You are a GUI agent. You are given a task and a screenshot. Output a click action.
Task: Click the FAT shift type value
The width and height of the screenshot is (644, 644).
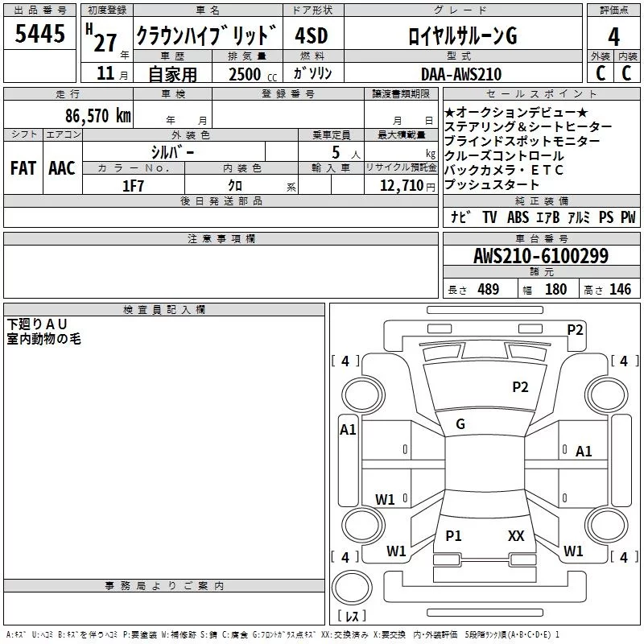23,168
